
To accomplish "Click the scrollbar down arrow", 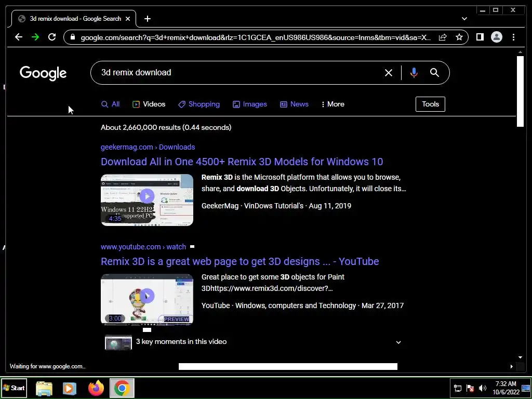I will click(520, 357).
